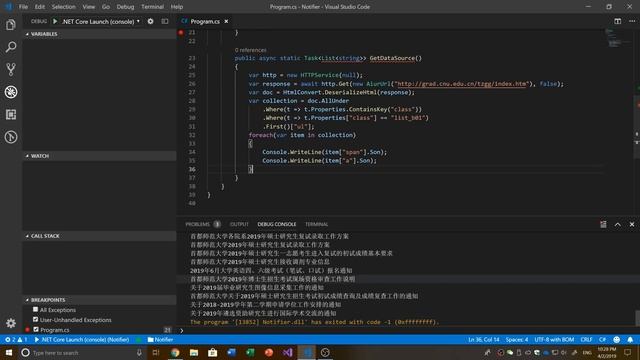Viewport: 640px width, 360px height.
Task: Open Windows Start menu
Action: point(9,352)
